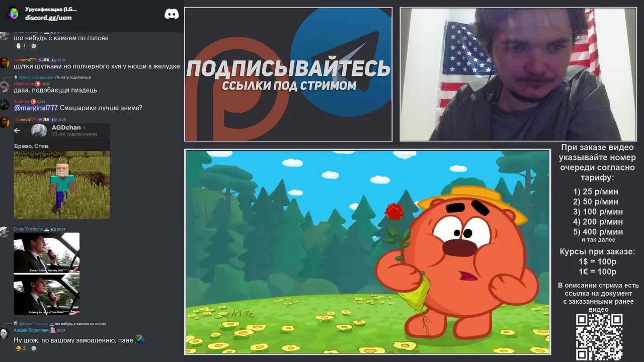Click the red badge beside Summer's name
The height and width of the screenshot is (362, 644).
[34, 102]
